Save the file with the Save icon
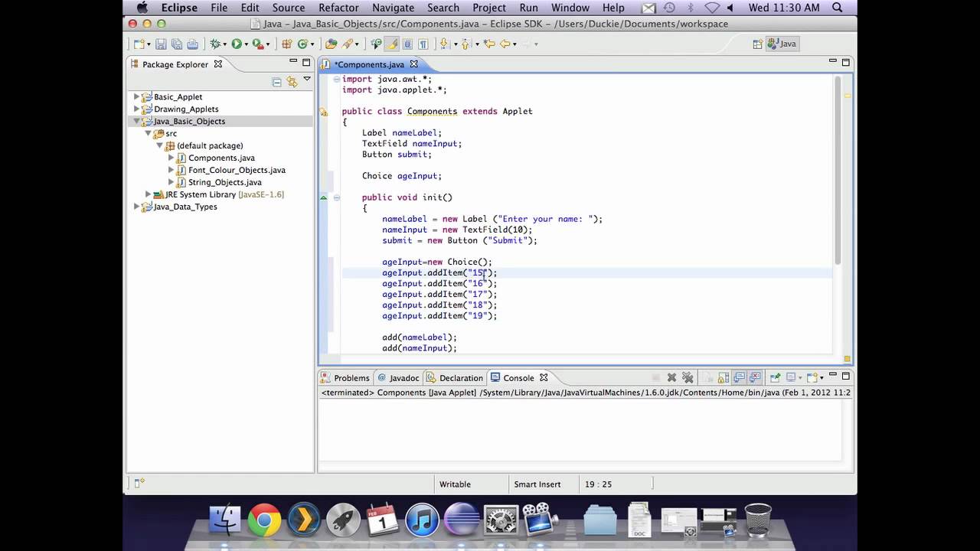 (x=161, y=44)
